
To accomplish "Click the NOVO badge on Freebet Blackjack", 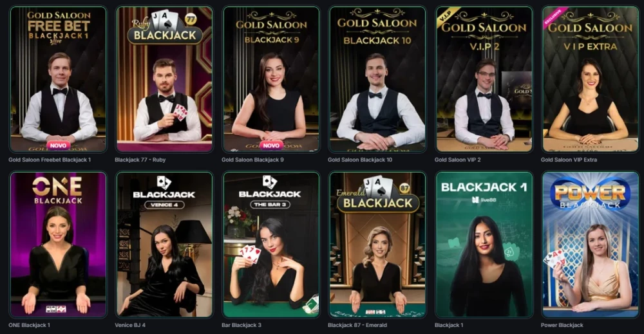I will pos(58,145).
